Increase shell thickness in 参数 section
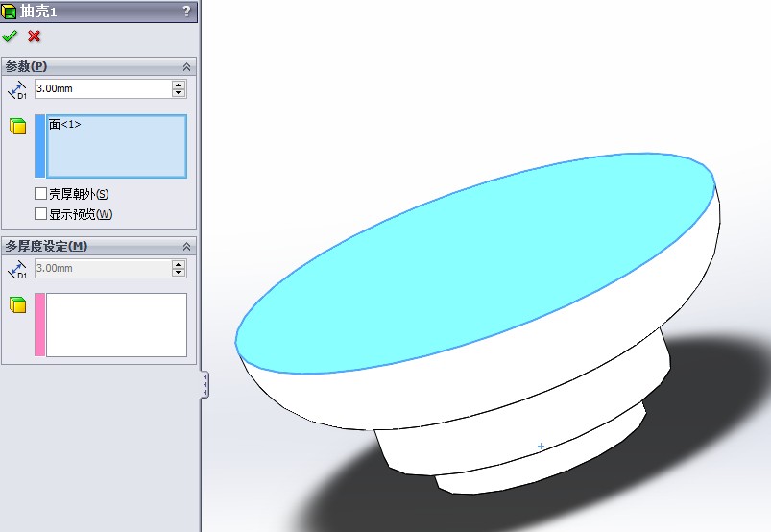This screenshot has height=532, width=771. coord(179,85)
